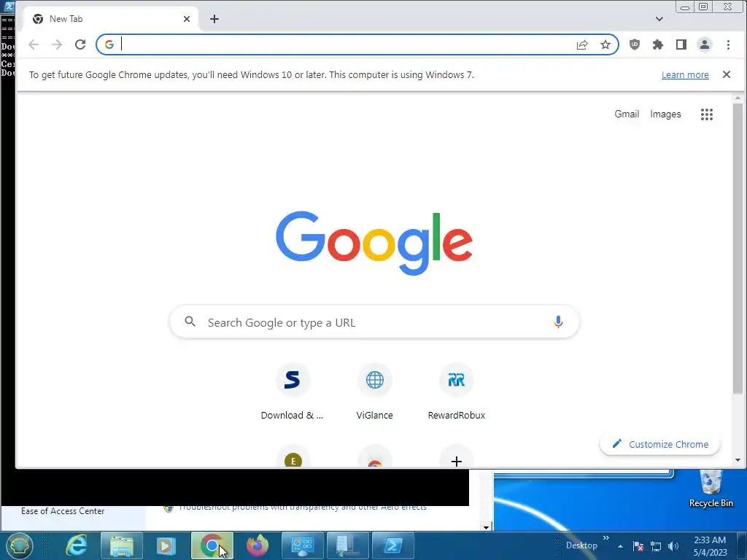This screenshot has height=560, width=747.
Task: Click Customize Chrome button
Action: pos(659,444)
